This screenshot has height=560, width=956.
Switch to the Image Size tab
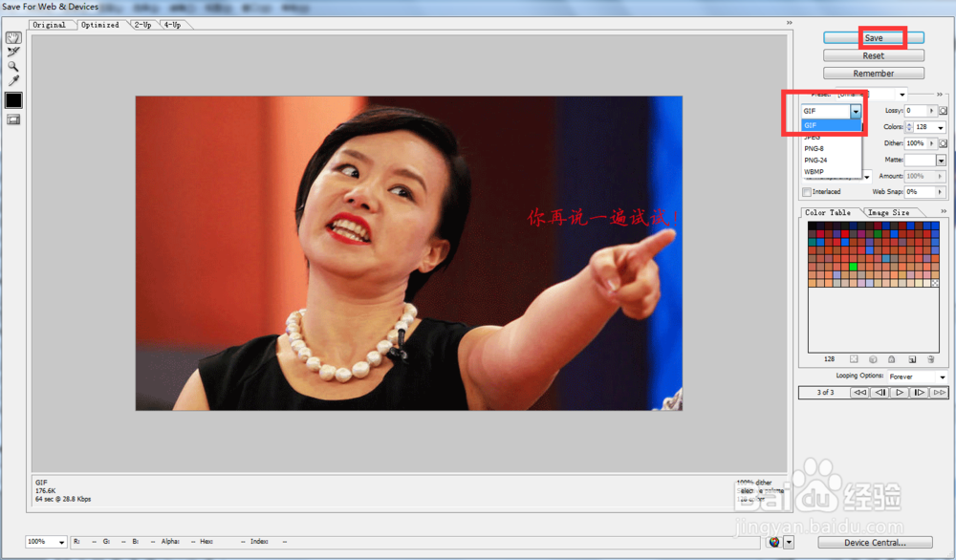(888, 213)
